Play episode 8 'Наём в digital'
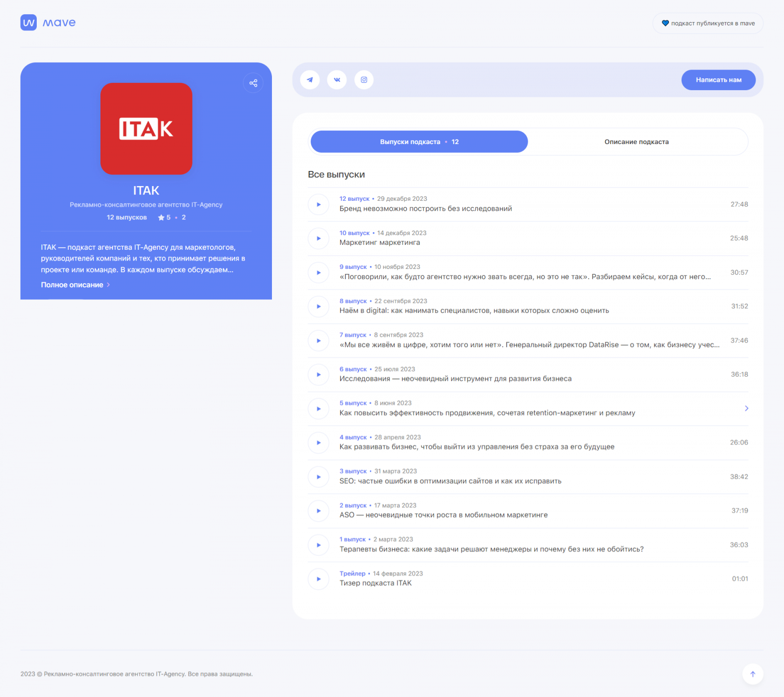Viewport: 784px width, 697px height. point(318,307)
